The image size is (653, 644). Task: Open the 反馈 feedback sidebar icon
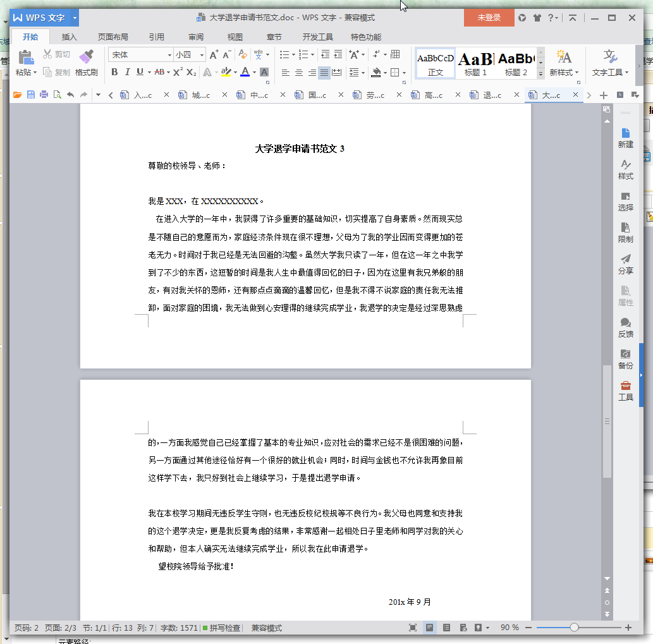pyautogui.click(x=626, y=327)
